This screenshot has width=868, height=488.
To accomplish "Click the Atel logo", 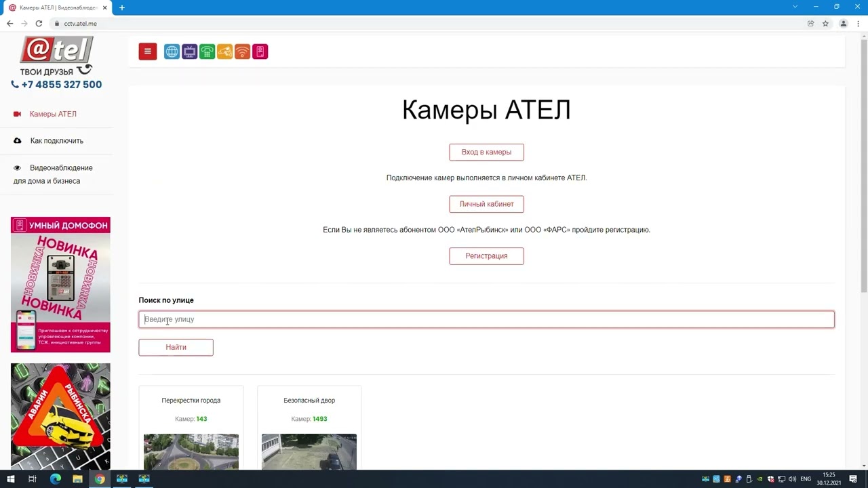I will click(x=56, y=56).
